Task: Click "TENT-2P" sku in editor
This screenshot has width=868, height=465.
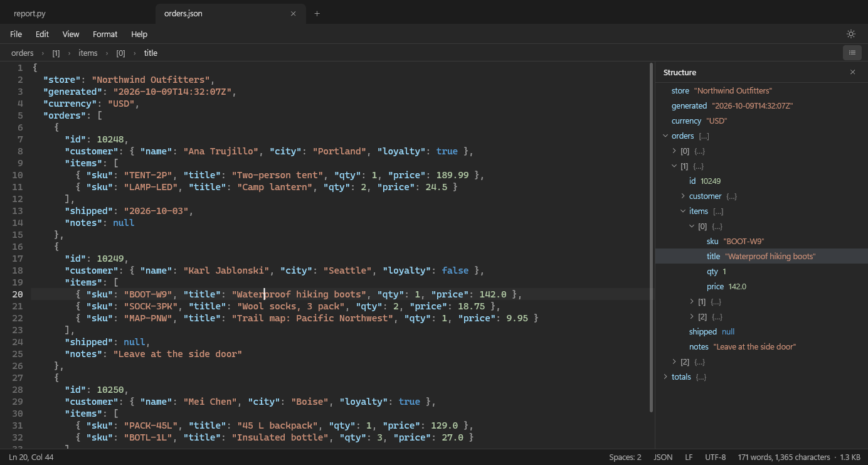Action: [148, 175]
